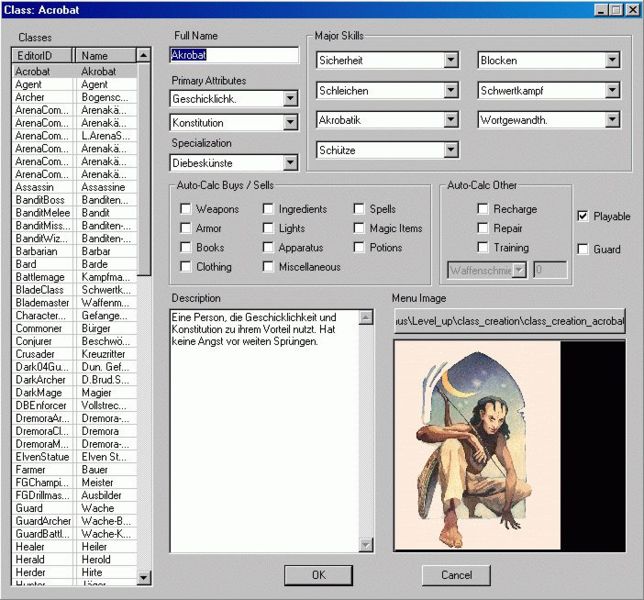Select the Farmer class row
Viewport: 644px width, 600px height.
click(x=75, y=469)
